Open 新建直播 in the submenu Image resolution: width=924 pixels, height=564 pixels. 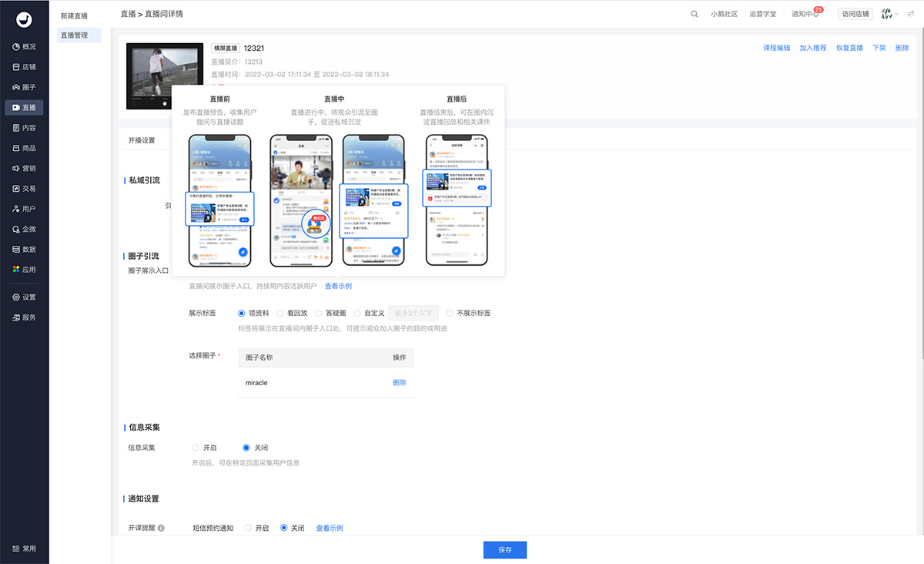click(75, 15)
